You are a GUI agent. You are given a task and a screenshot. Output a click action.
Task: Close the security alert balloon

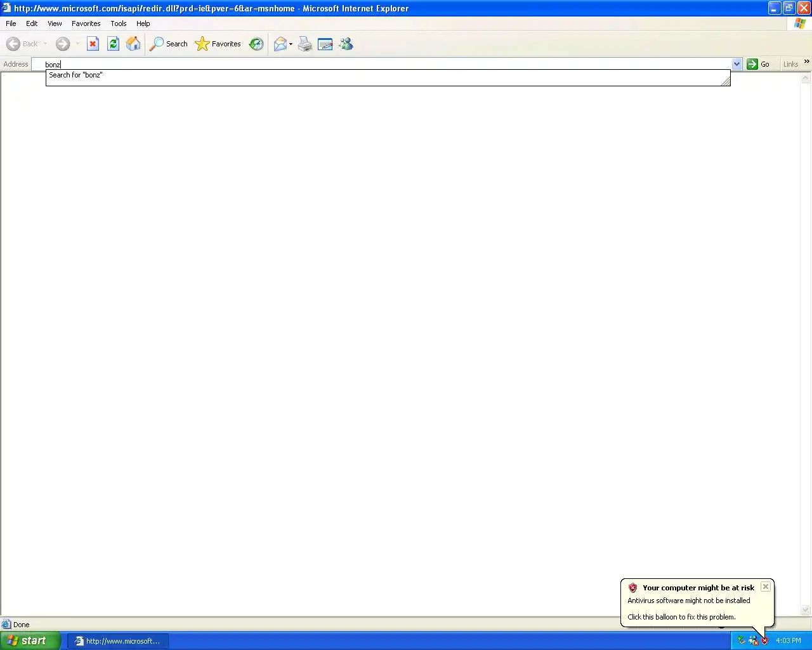(x=766, y=587)
